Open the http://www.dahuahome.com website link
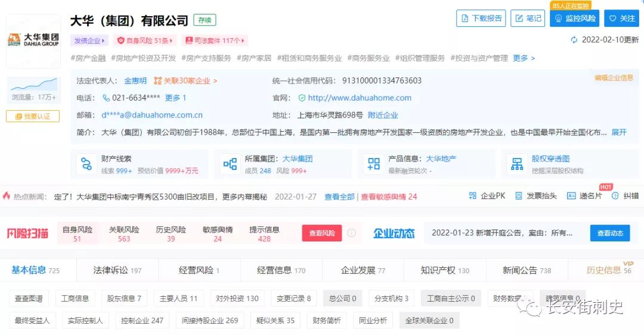The image size is (644, 335). pyautogui.click(x=360, y=98)
